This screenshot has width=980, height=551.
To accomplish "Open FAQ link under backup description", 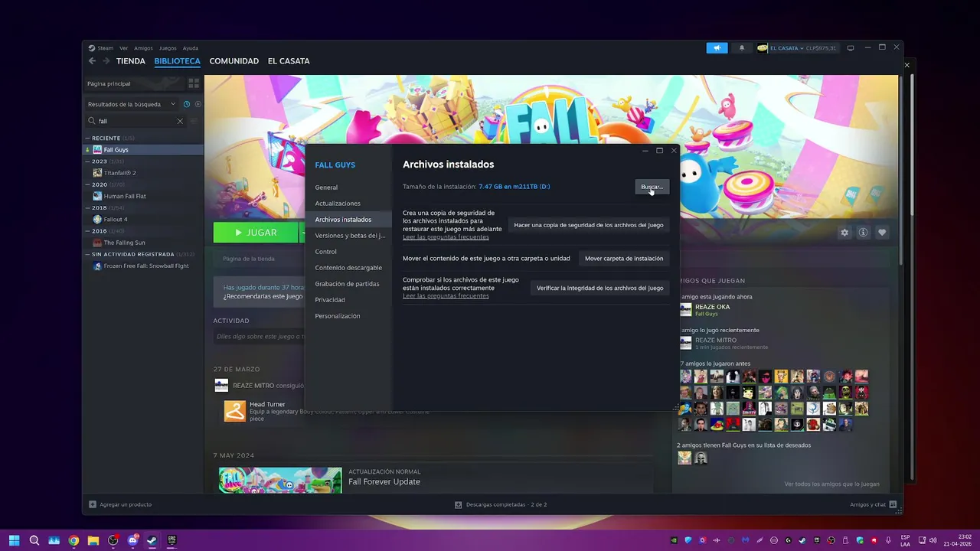I will coord(446,237).
